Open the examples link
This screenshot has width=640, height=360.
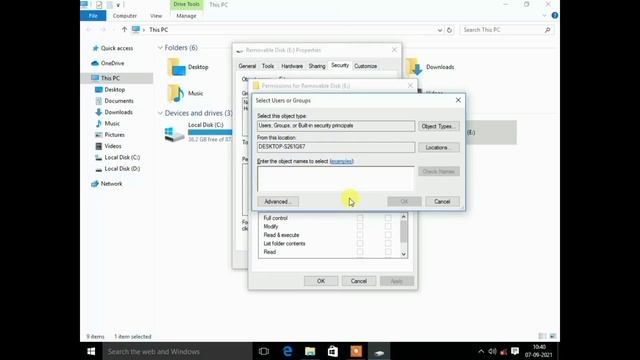pyautogui.click(x=341, y=161)
